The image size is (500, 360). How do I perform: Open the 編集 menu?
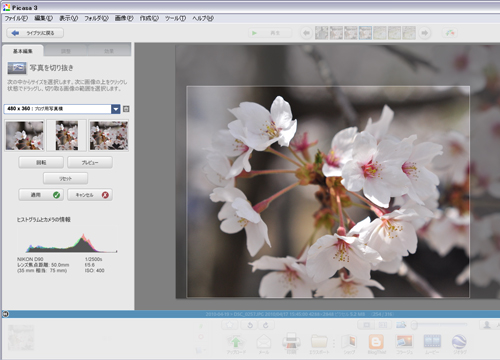point(44,18)
